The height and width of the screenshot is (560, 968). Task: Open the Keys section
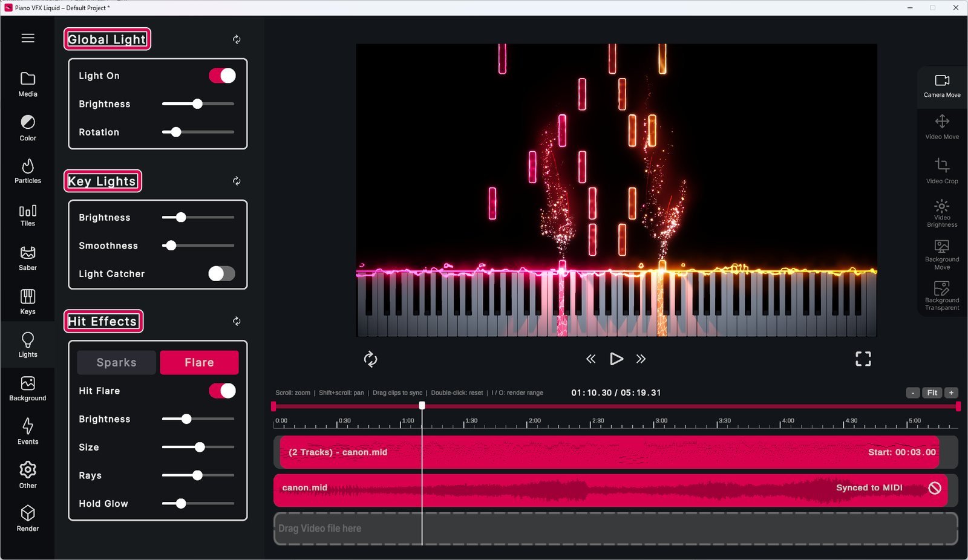pos(28,302)
